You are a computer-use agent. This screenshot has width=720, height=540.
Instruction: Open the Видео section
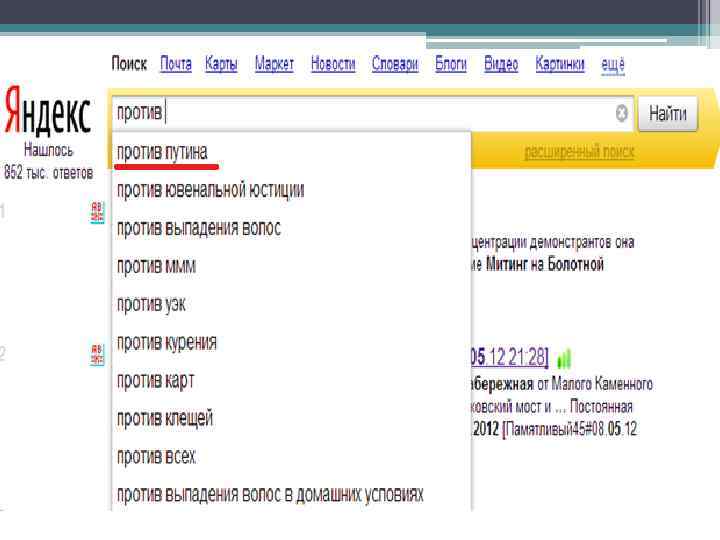pos(501,64)
